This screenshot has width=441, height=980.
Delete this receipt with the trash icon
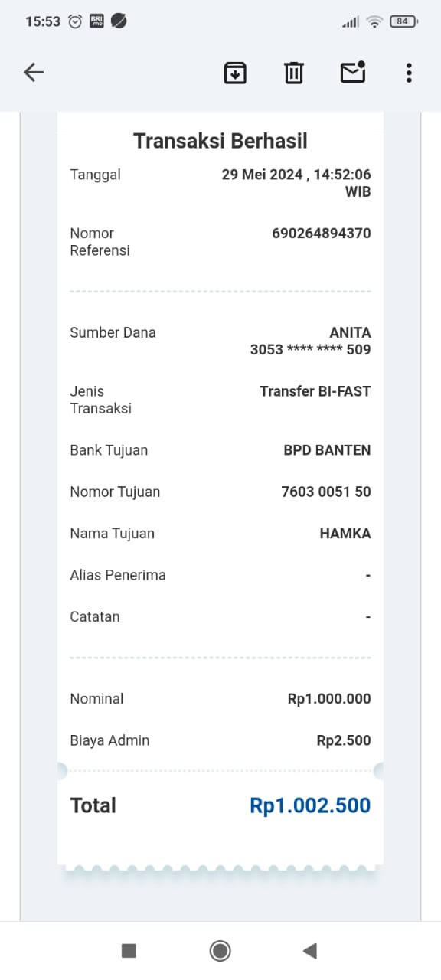point(293,73)
